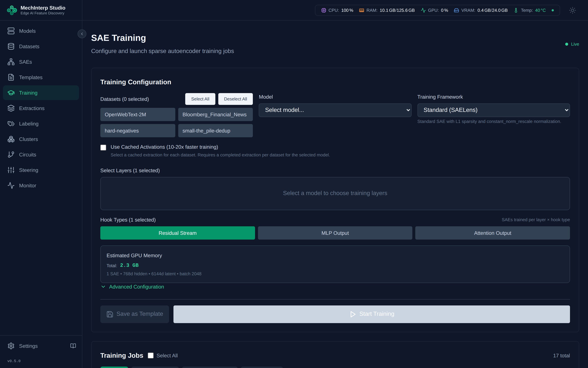Image resolution: width=588 pixels, height=368 pixels.
Task: Toggle Bloomberg_Financial_News dataset selection
Action: click(x=215, y=114)
